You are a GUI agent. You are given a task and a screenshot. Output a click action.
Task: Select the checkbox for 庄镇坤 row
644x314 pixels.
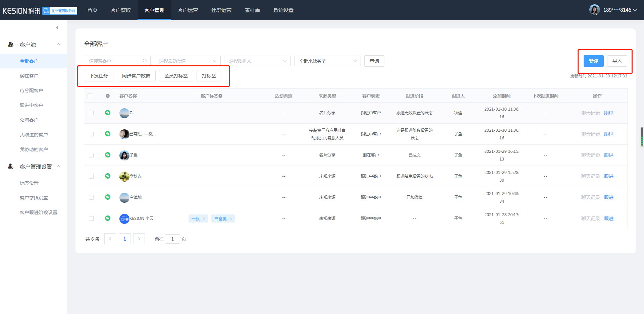click(x=91, y=197)
